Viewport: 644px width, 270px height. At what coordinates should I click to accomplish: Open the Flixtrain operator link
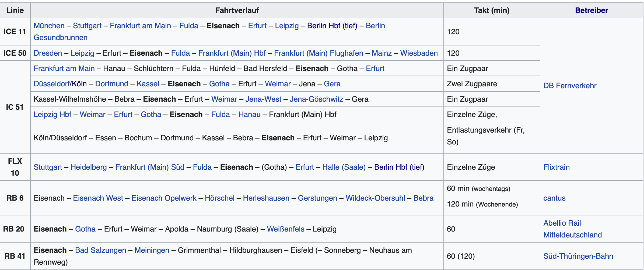click(x=556, y=167)
